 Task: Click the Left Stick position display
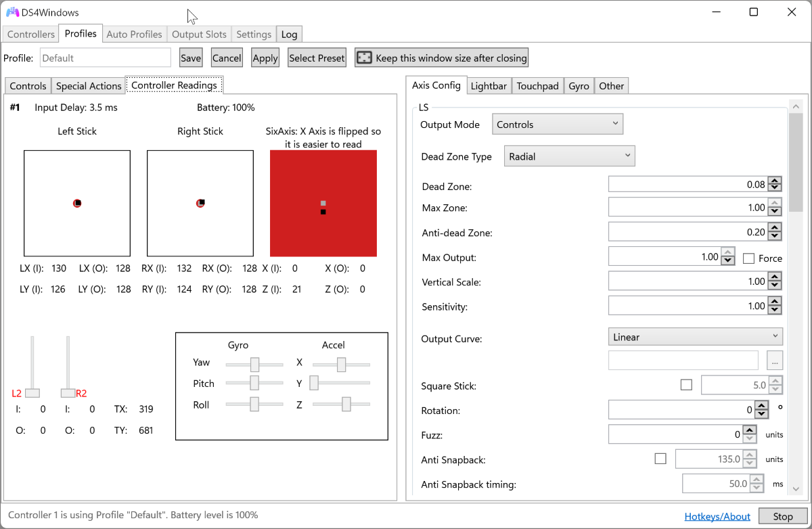77,203
